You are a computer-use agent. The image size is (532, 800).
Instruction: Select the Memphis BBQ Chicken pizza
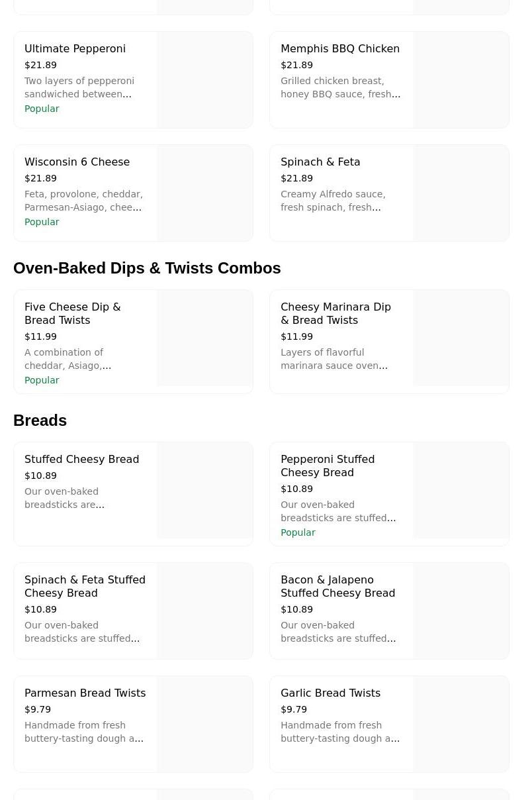(x=339, y=49)
